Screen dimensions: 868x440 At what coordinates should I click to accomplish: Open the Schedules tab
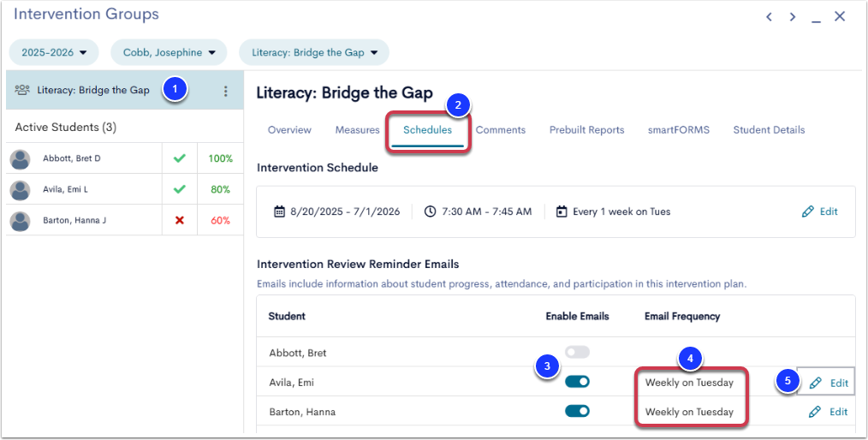427,130
